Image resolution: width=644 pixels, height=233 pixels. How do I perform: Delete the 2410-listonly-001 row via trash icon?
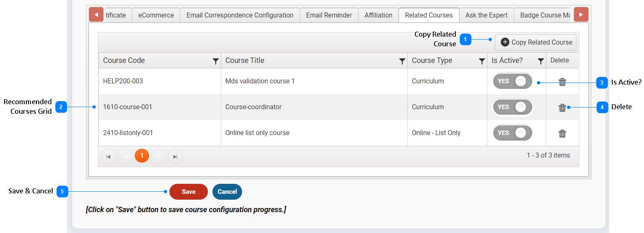(562, 133)
